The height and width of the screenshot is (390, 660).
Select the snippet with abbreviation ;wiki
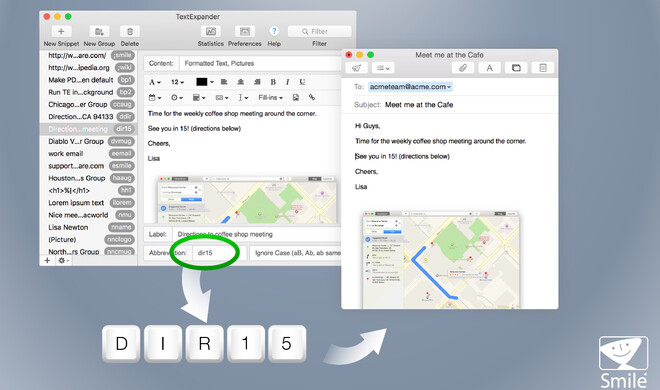[x=88, y=68]
